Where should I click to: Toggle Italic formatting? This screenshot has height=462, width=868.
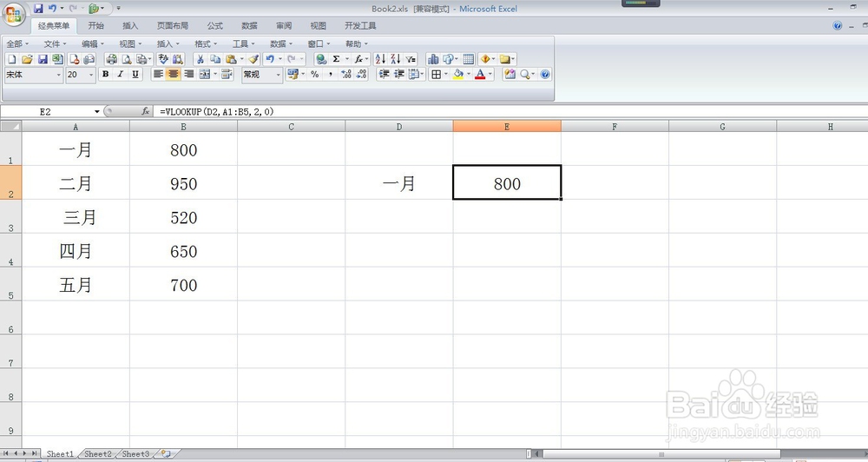pos(120,74)
